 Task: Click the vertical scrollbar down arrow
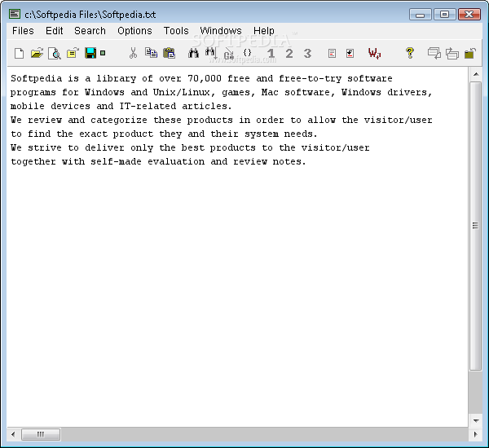pos(476,421)
